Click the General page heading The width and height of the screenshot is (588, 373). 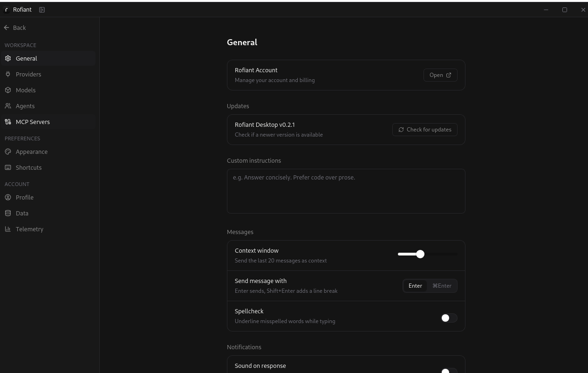point(242,42)
